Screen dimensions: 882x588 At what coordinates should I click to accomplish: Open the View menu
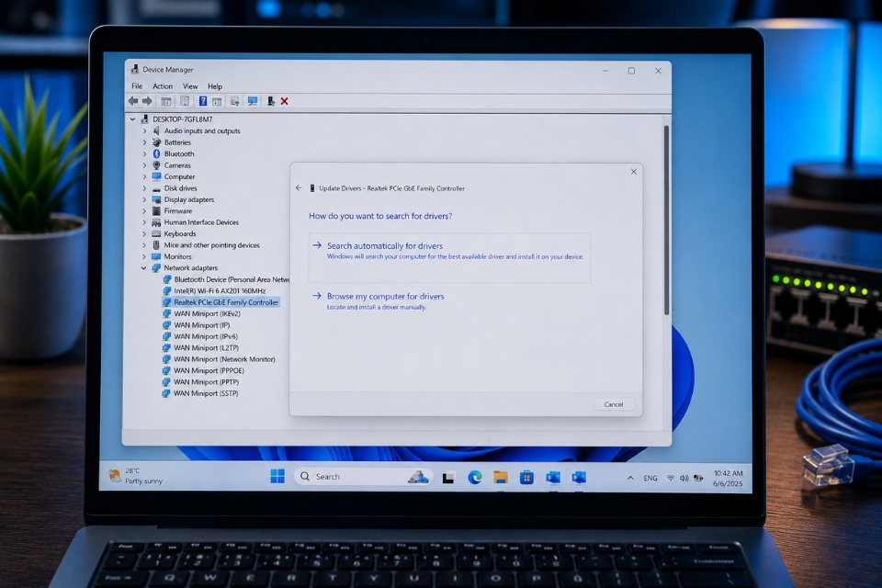coord(190,86)
